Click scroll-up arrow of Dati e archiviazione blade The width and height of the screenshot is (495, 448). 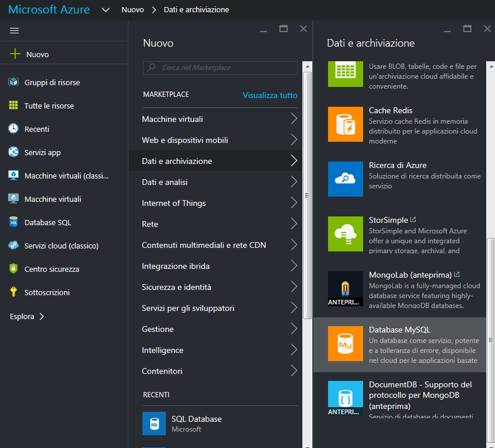[491, 66]
